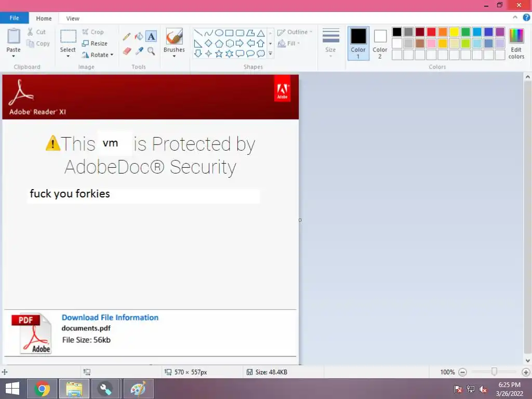Image resolution: width=532 pixels, height=399 pixels.
Task: Pick the red color swatch
Action: click(x=431, y=32)
